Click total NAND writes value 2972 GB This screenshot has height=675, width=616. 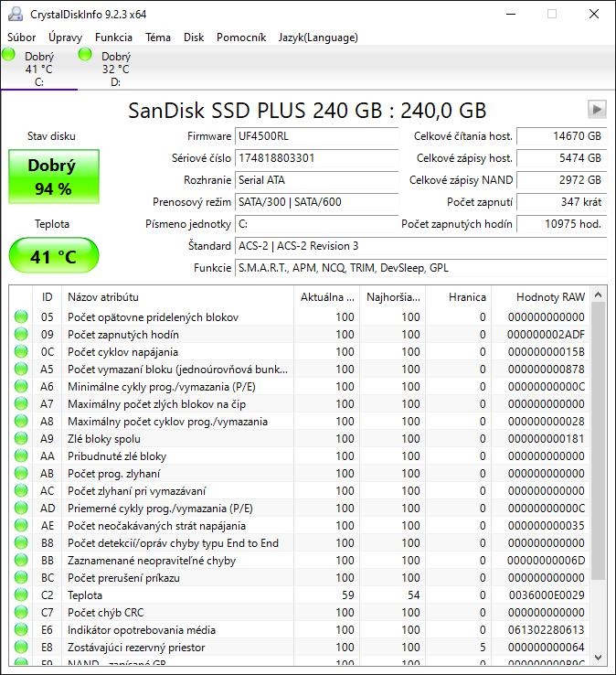[561, 180]
